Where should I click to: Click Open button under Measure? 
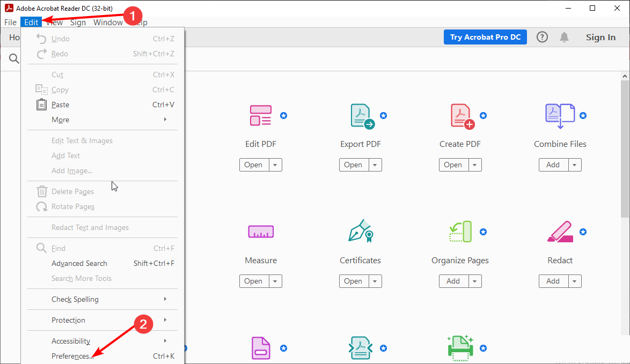click(x=254, y=281)
